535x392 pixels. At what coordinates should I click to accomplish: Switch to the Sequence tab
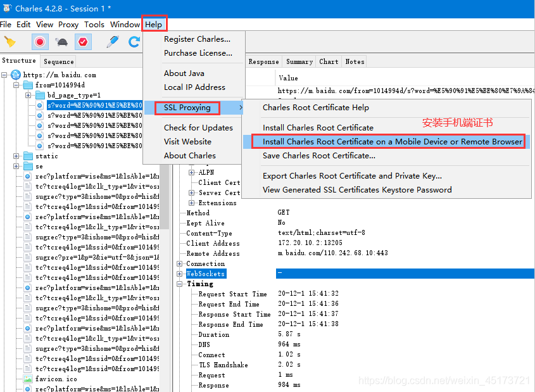[59, 61]
